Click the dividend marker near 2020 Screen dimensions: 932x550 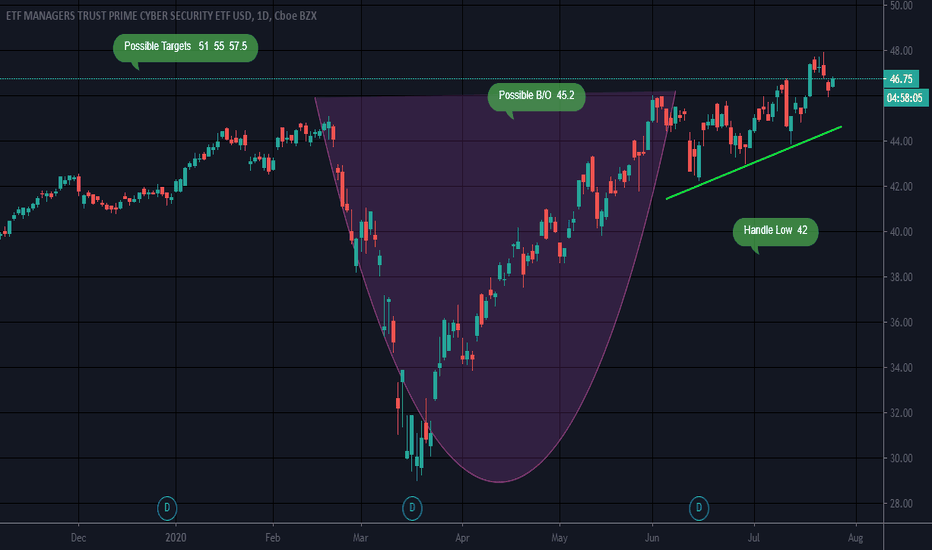click(167, 508)
